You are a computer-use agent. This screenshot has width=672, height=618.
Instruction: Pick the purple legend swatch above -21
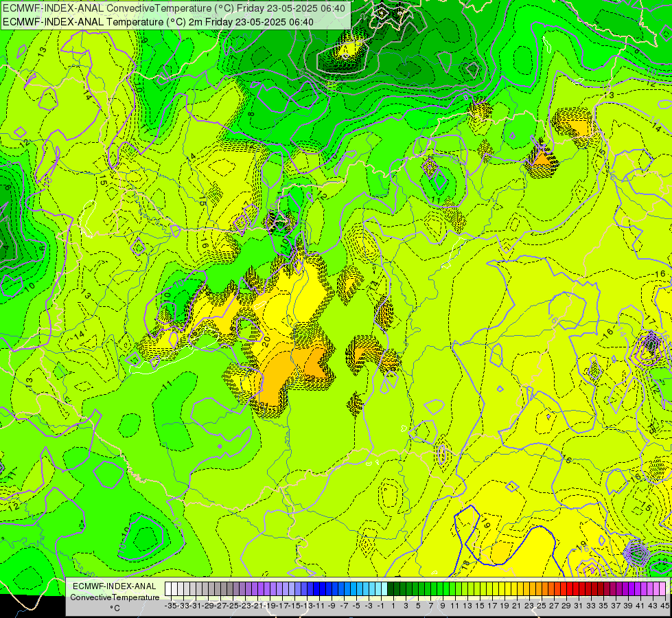(x=255, y=589)
